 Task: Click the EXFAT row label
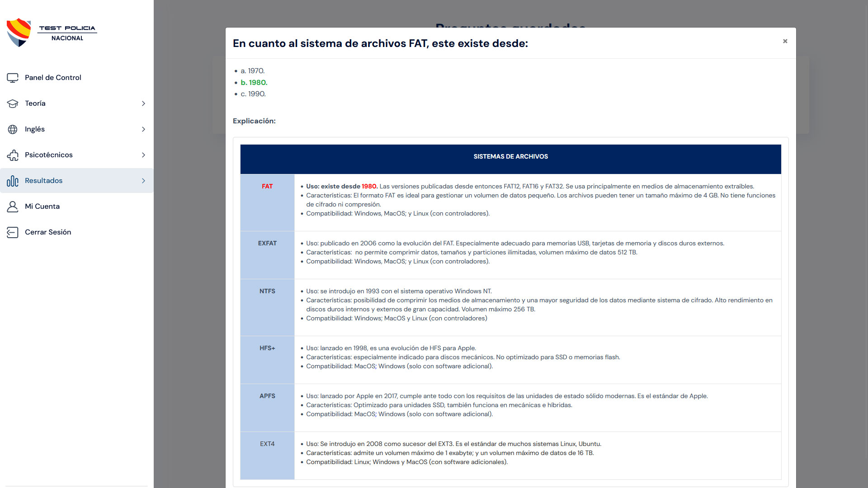pyautogui.click(x=267, y=243)
